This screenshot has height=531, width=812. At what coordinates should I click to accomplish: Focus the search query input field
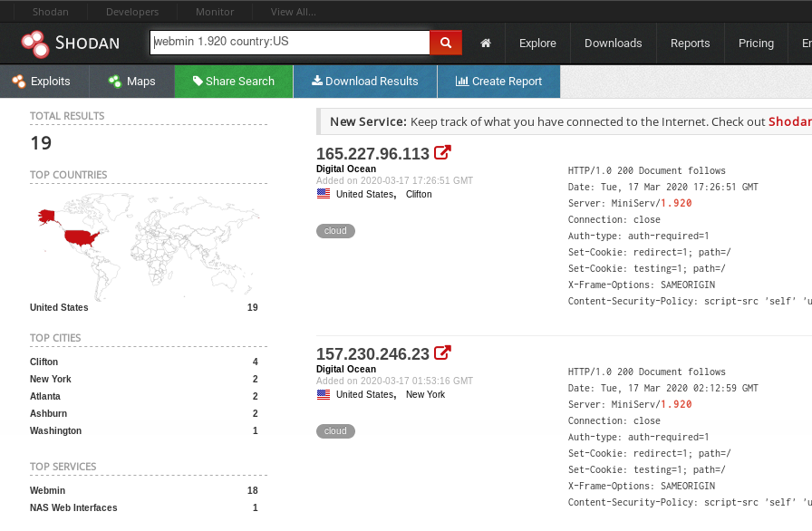pos(290,42)
